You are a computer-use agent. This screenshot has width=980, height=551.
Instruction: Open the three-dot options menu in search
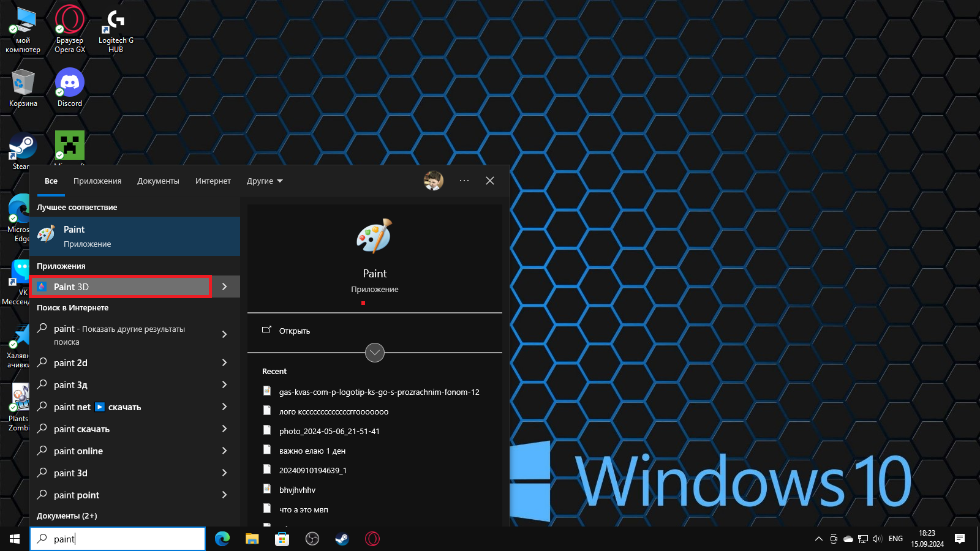[x=464, y=181]
